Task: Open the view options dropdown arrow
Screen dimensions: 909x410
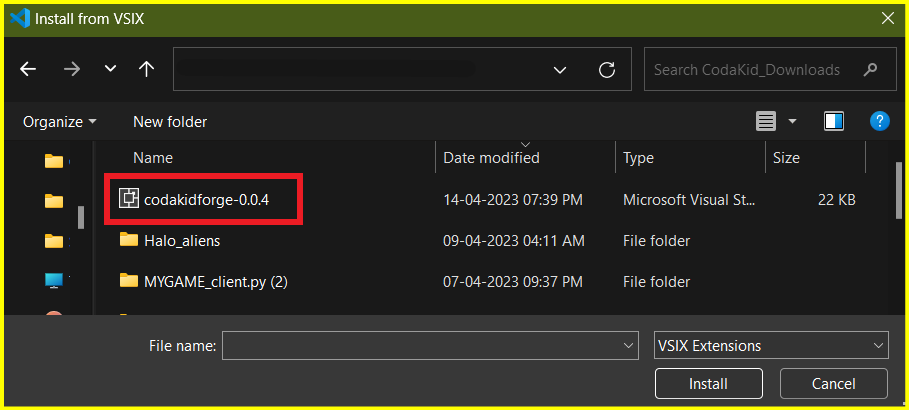Action: (792, 122)
